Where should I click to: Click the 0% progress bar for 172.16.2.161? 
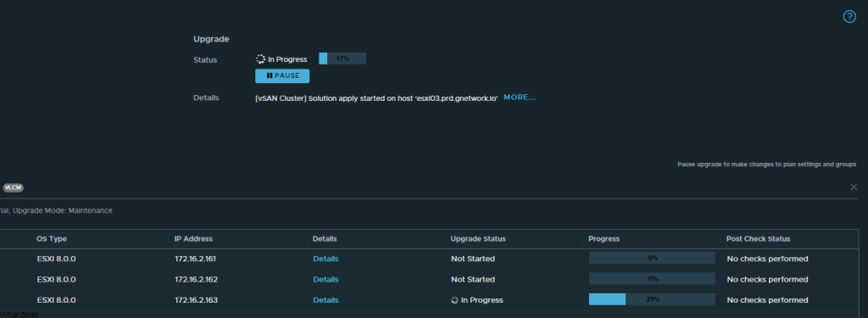click(652, 258)
